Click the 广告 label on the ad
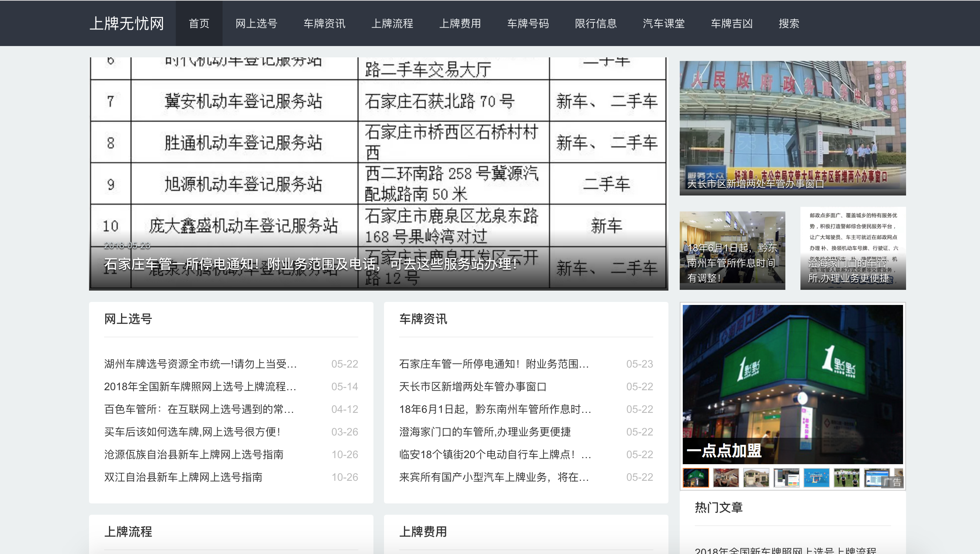Image resolution: width=980 pixels, height=554 pixels. pos(892,482)
